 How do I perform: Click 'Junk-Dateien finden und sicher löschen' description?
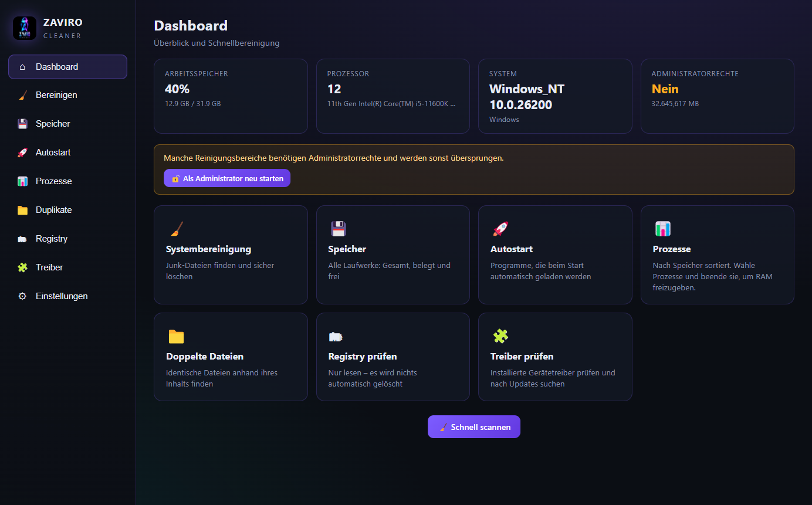coord(220,271)
